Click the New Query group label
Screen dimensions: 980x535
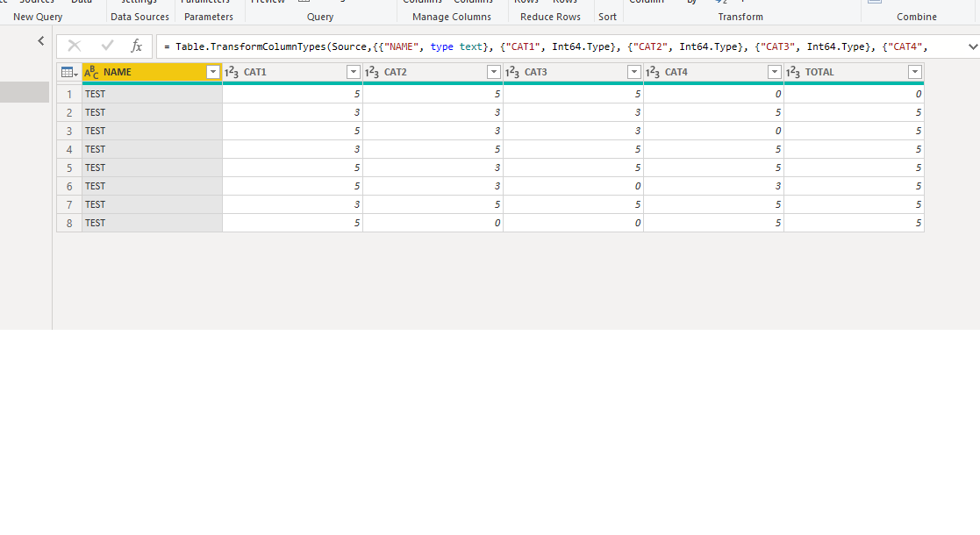click(38, 17)
